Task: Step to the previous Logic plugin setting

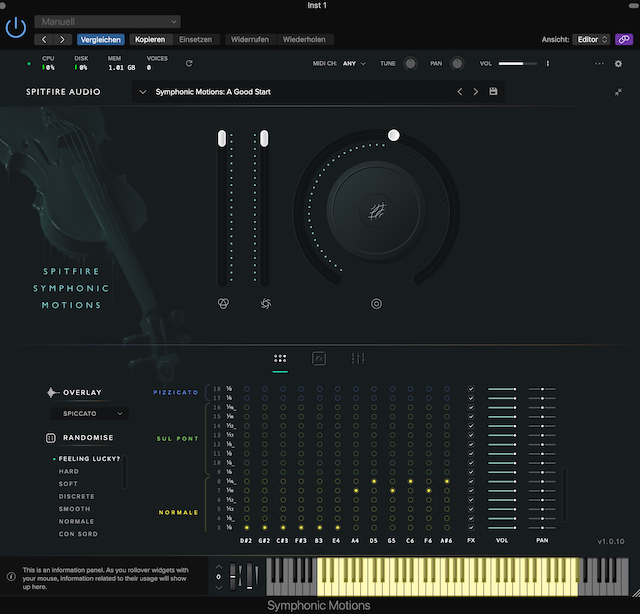Action: tap(44, 40)
